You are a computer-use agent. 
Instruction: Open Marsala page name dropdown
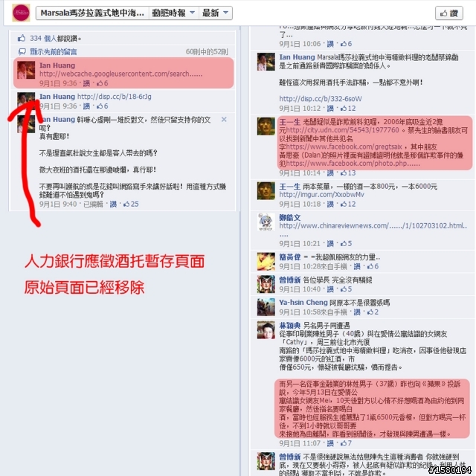92,13
